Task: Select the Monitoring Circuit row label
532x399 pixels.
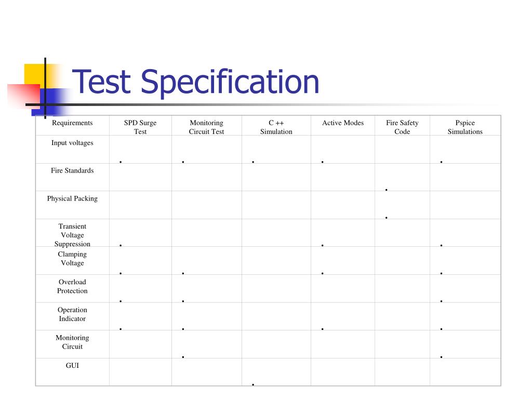Action: click(x=72, y=342)
